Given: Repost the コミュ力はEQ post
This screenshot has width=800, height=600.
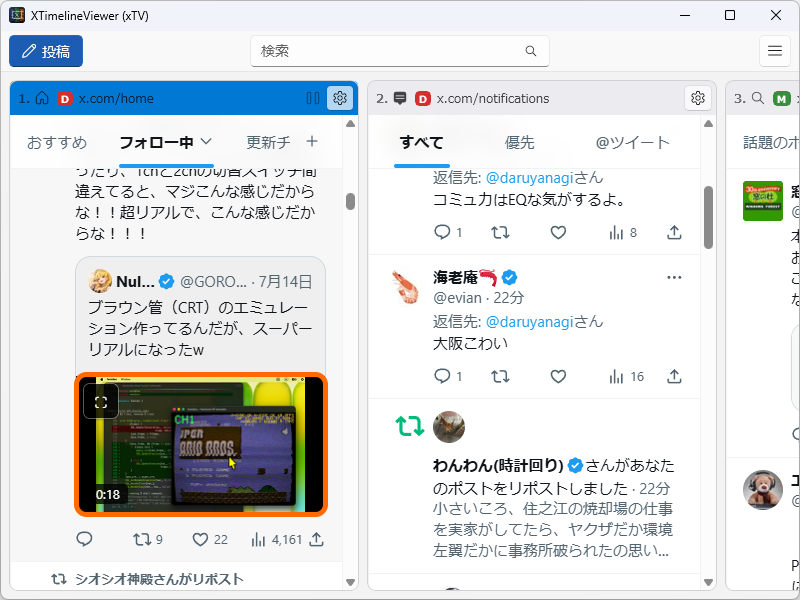Looking at the screenshot, I should point(500,232).
